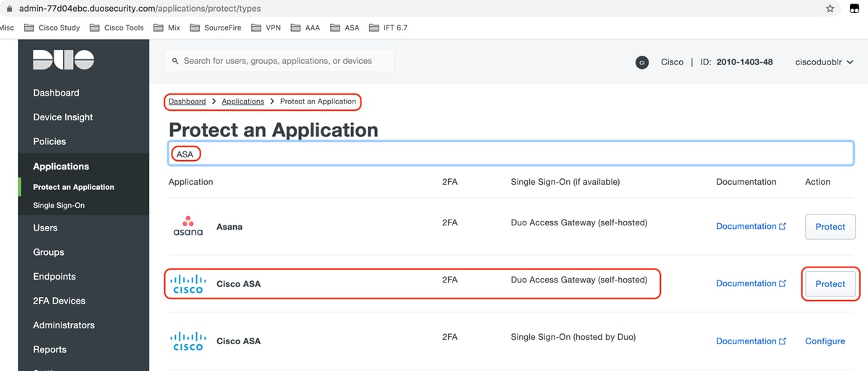Viewport: 868px width, 371px height.
Task: Open Documentation for Duo-hosted Cisco ASA
Action: pyautogui.click(x=751, y=341)
